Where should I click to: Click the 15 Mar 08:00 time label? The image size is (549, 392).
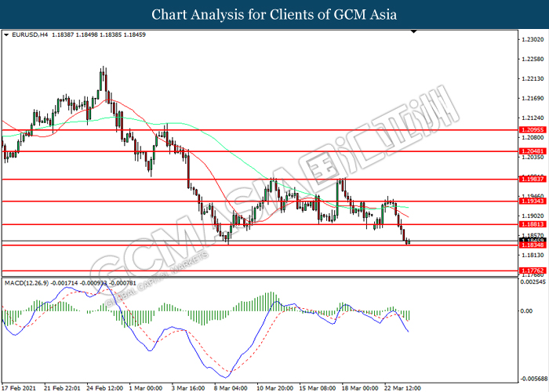coord(317,388)
